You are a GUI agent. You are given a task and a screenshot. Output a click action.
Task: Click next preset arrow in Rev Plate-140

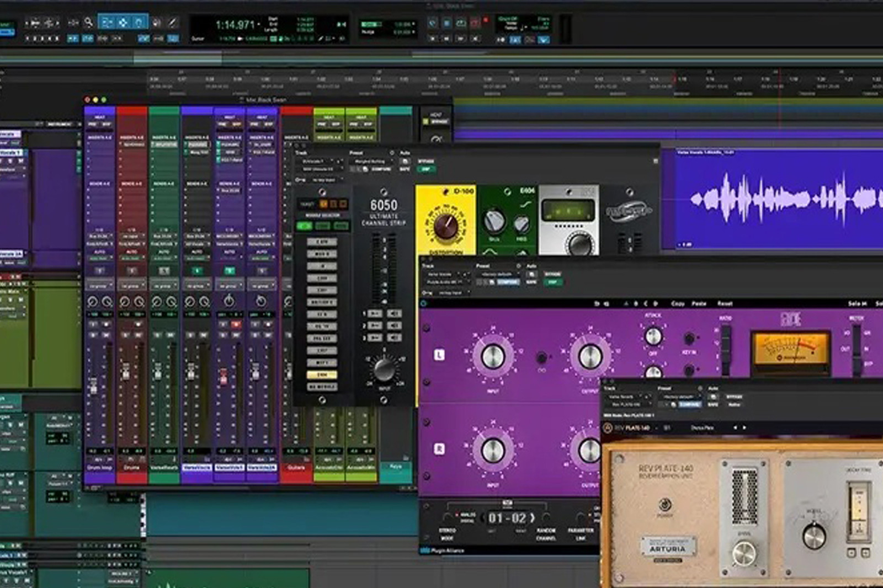pyautogui.click(x=744, y=428)
